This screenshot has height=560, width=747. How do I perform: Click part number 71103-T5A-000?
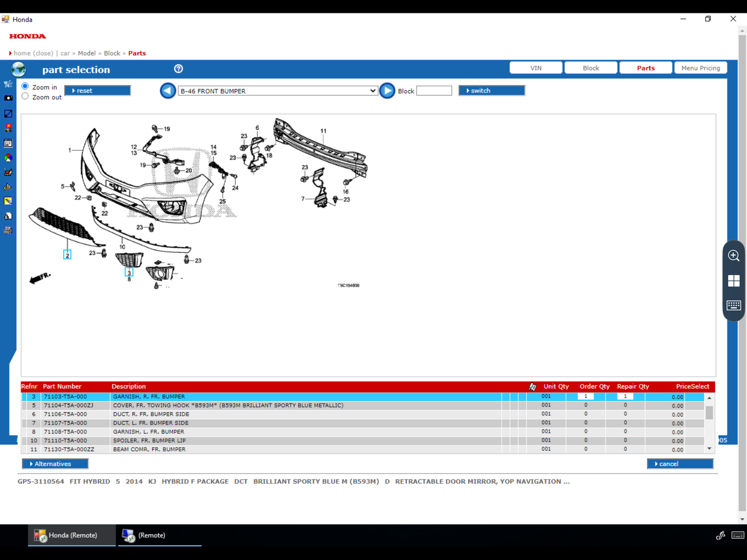pyautogui.click(x=65, y=397)
